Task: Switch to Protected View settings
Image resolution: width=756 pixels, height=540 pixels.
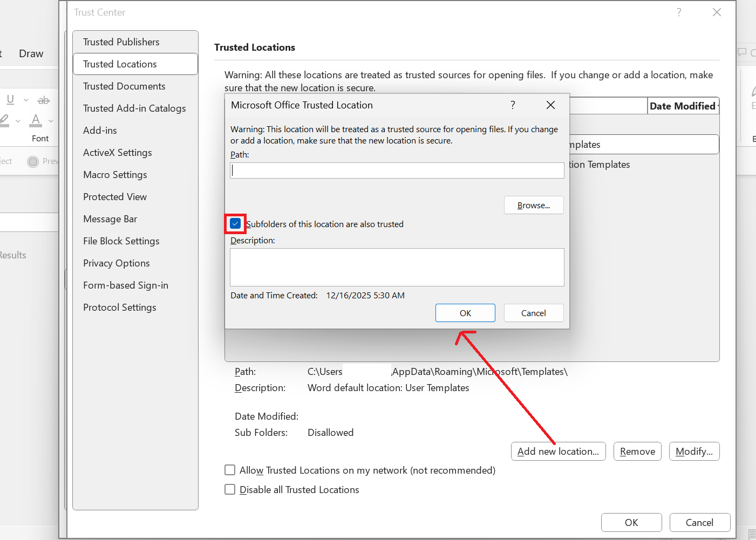Action: 135,197
